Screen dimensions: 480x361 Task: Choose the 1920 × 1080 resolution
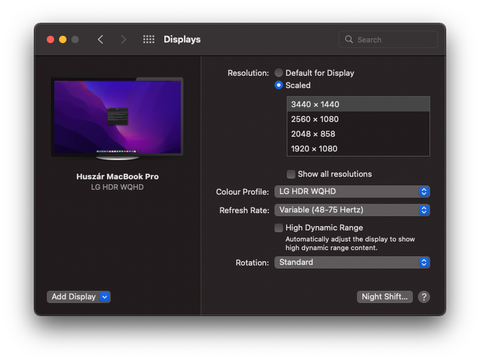click(358, 149)
